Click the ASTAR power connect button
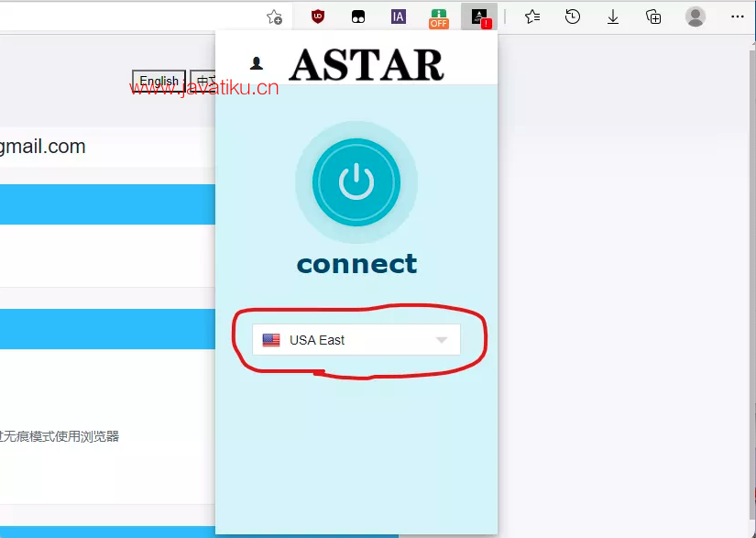The width and height of the screenshot is (756, 538). click(x=356, y=182)
